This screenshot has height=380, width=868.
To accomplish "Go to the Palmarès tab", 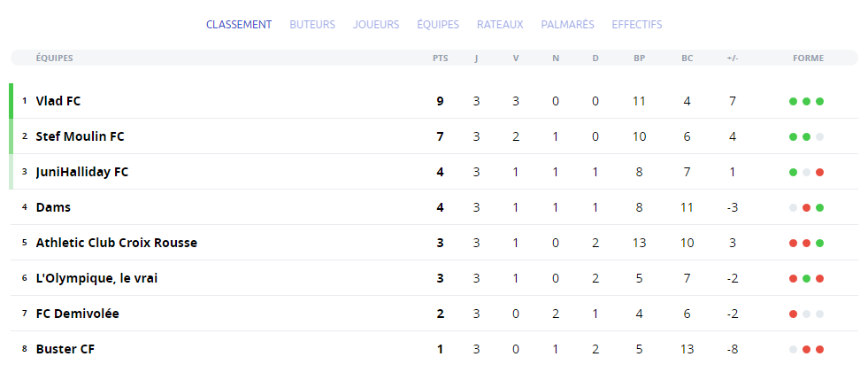I will [x=567, y=25].
